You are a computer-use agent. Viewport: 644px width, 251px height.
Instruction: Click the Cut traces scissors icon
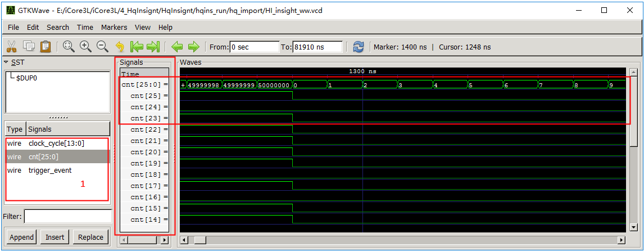(x=11, y=47)
